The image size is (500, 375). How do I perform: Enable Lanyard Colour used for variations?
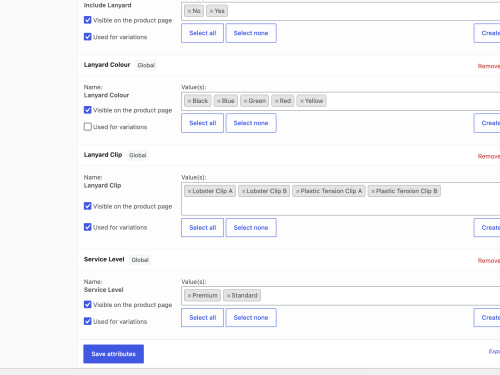88,127
